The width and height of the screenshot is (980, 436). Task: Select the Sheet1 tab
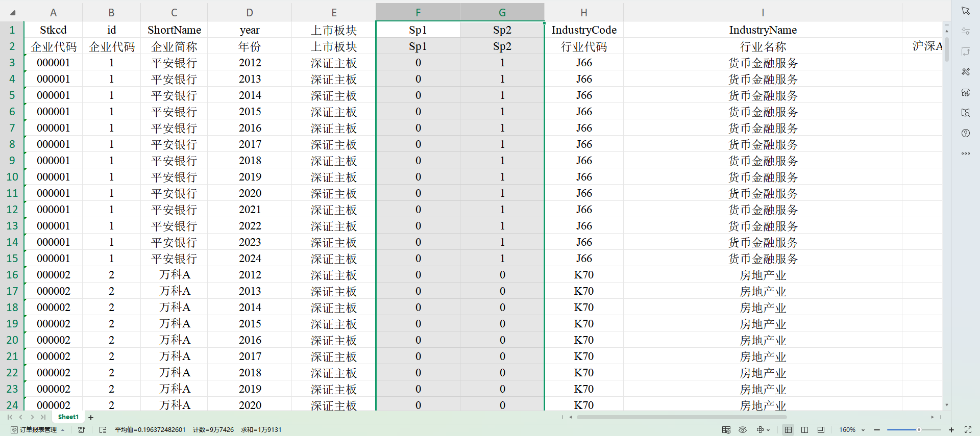coord(68,417)
